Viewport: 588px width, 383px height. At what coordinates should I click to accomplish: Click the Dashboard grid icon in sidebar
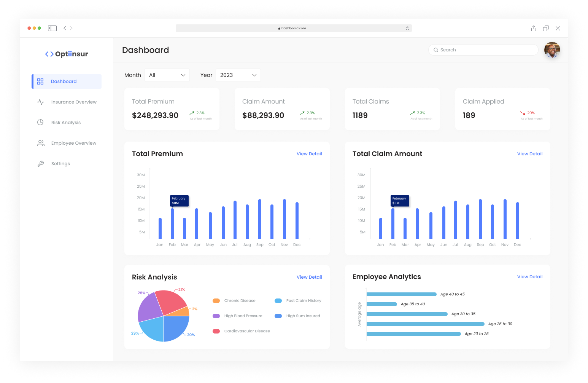(40, 81)
